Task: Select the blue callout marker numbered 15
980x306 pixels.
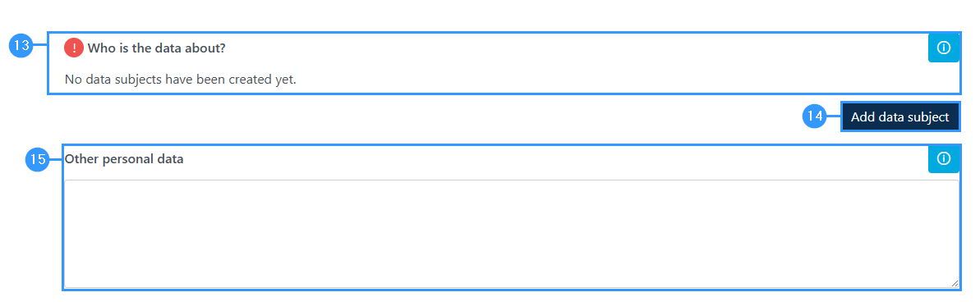Action: 38,159
